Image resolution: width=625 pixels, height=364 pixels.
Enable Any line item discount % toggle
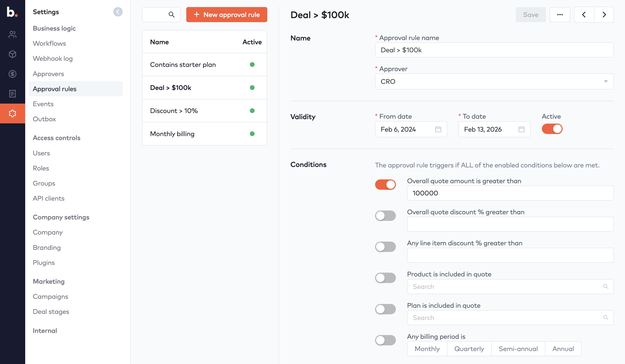[385, 247]
